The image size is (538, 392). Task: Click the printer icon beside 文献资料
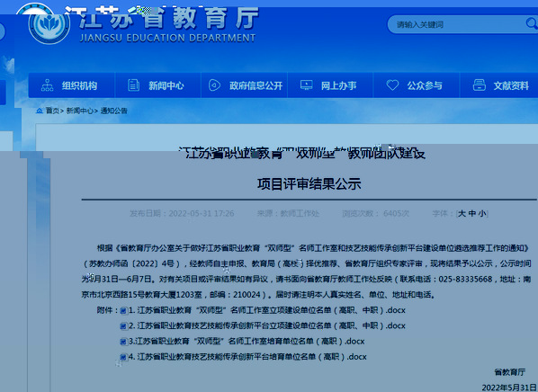click(x=479, y=85)
